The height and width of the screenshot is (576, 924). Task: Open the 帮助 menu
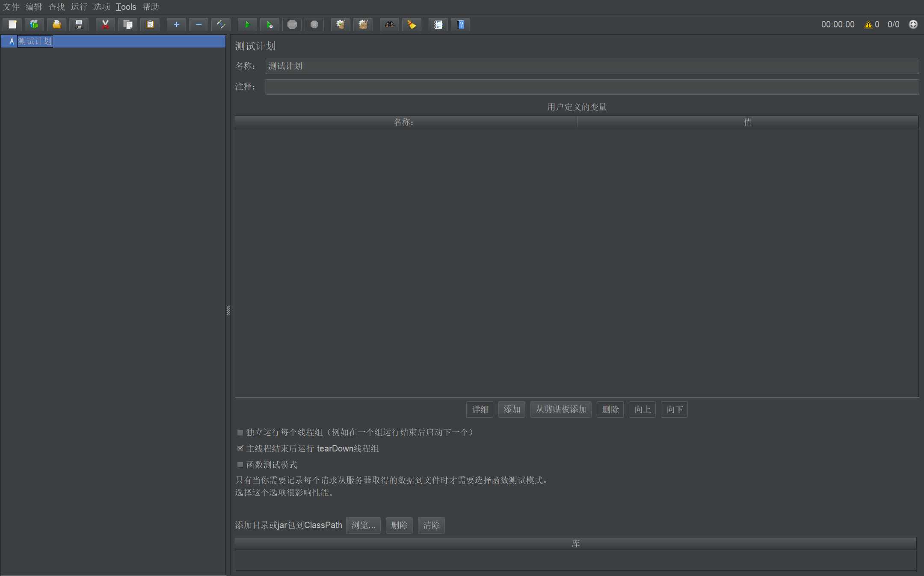pyautogui.click(x=151, y=7)
